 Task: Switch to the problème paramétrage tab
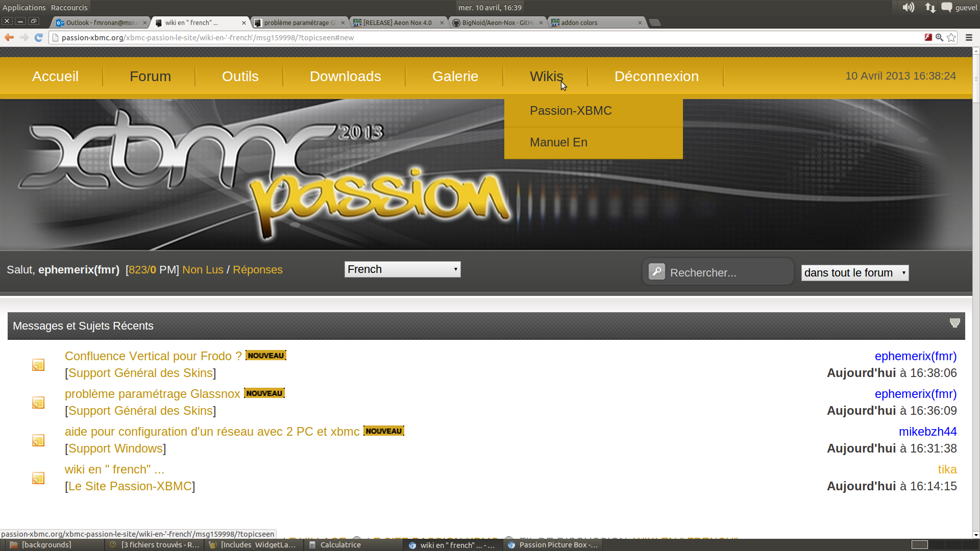point(300,22)
